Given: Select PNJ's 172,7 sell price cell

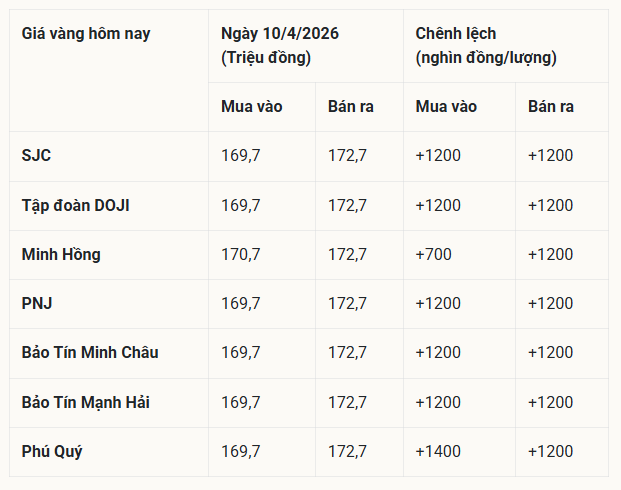Looking at the screenshot, I should pos(347,303).
